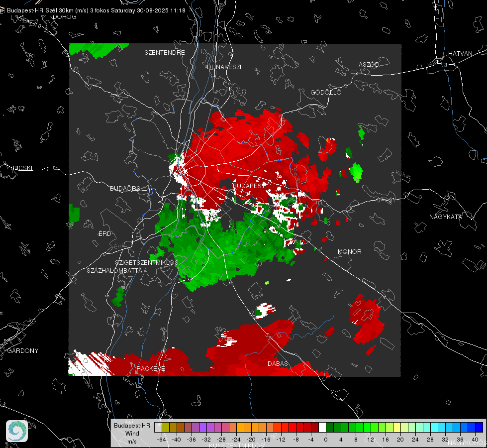Choose the light gray swatch beside the Wind label
487x448 pixels.
pyautogui.click(x=158, y=427)
